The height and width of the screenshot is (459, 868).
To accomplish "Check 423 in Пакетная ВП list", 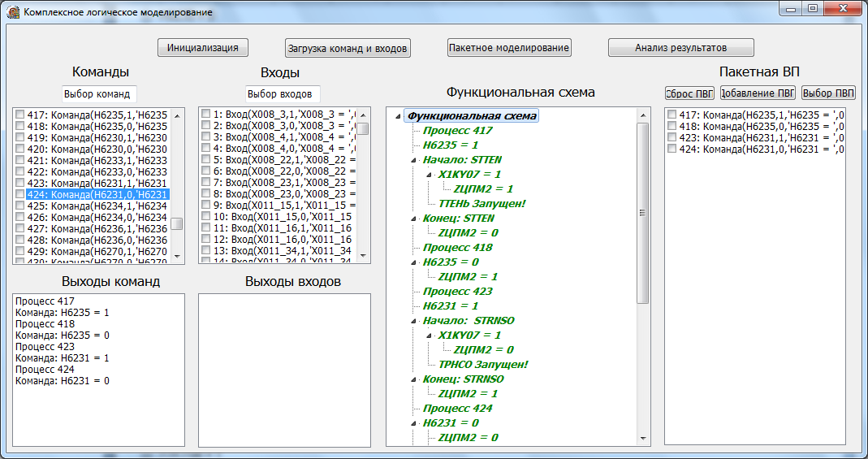I will click(672, 137).
